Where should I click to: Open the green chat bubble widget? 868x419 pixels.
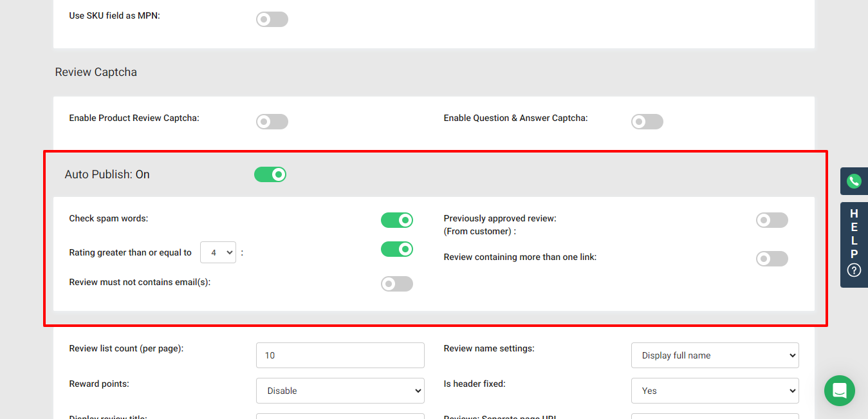pyautogui.click(x=840, y=391)
